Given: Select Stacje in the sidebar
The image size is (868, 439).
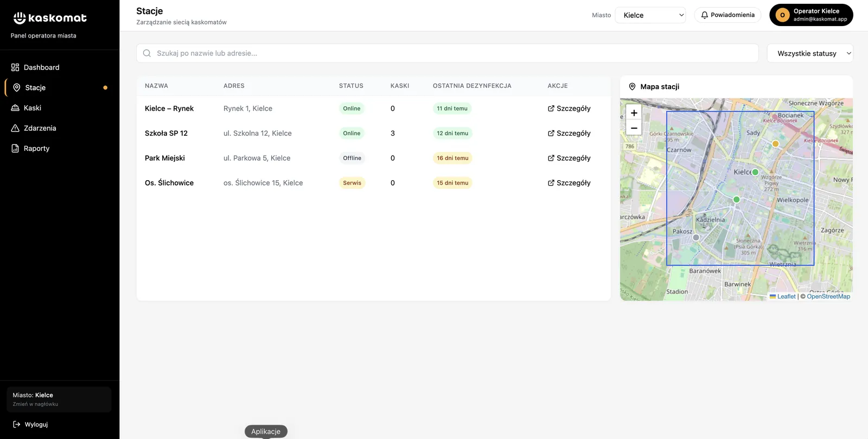Looking at the screenshot, I should [x=60, y=87].
